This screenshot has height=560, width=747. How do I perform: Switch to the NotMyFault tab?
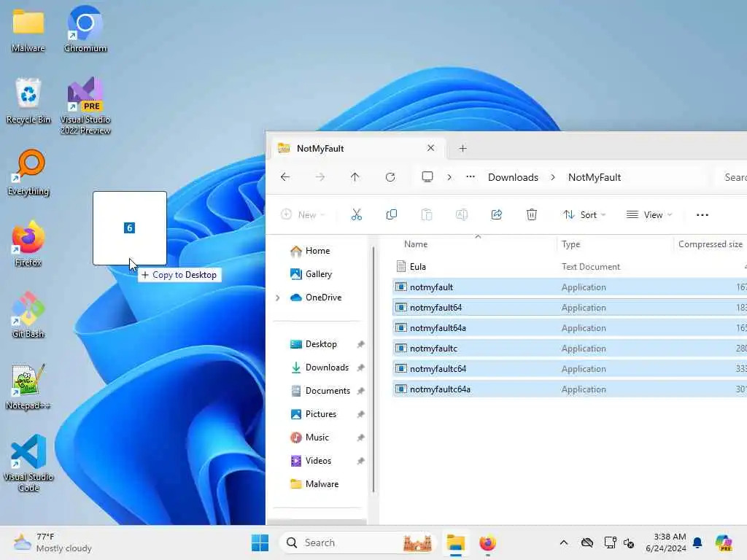(x=357, y=149)
